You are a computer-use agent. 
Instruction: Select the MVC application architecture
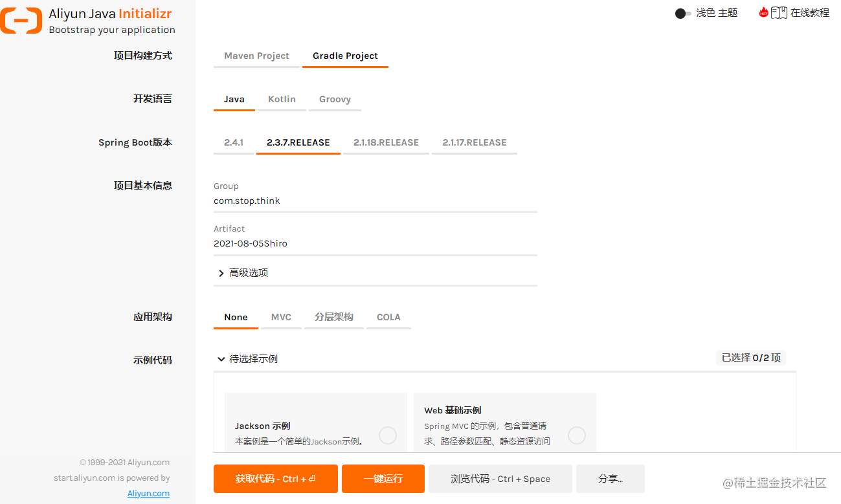point(281,317)
